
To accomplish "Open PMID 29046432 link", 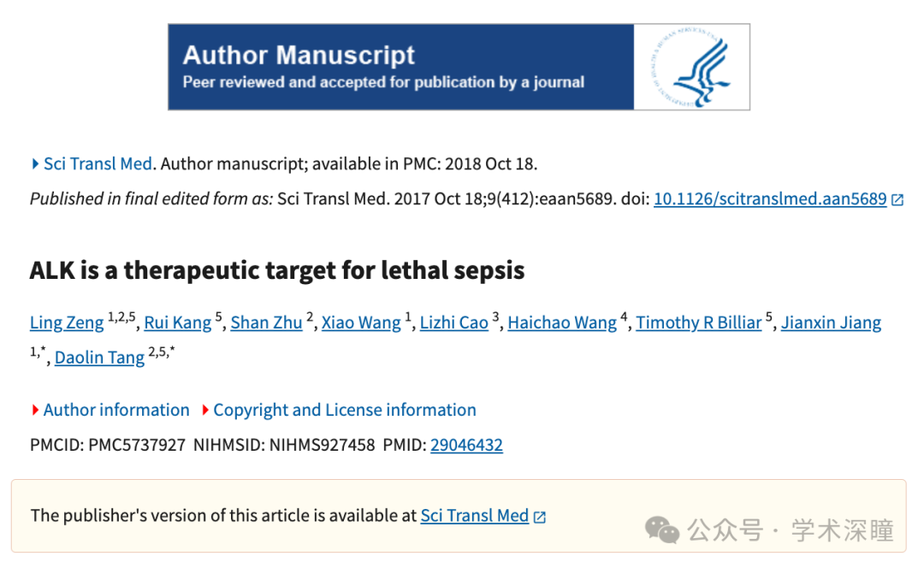I will (466, 444).
